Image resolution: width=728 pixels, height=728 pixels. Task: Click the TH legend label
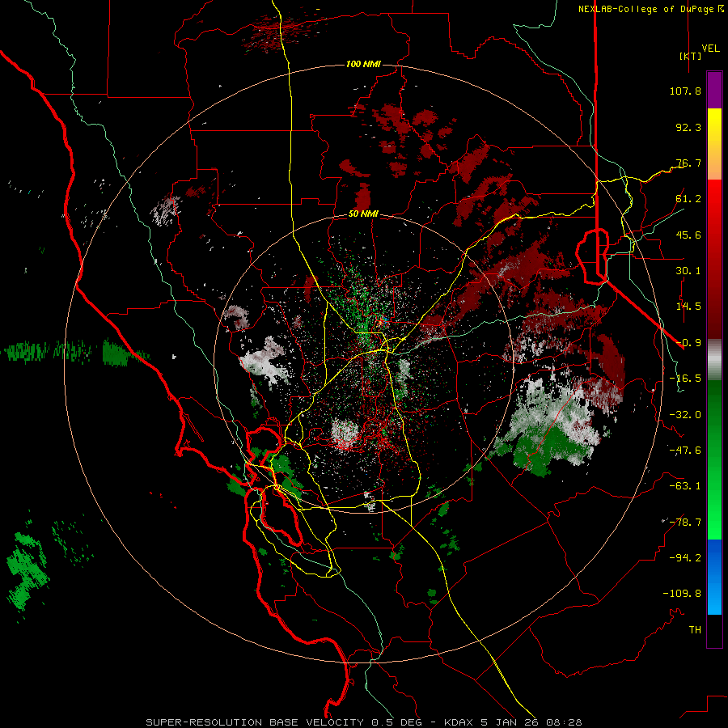click(695, 630)
